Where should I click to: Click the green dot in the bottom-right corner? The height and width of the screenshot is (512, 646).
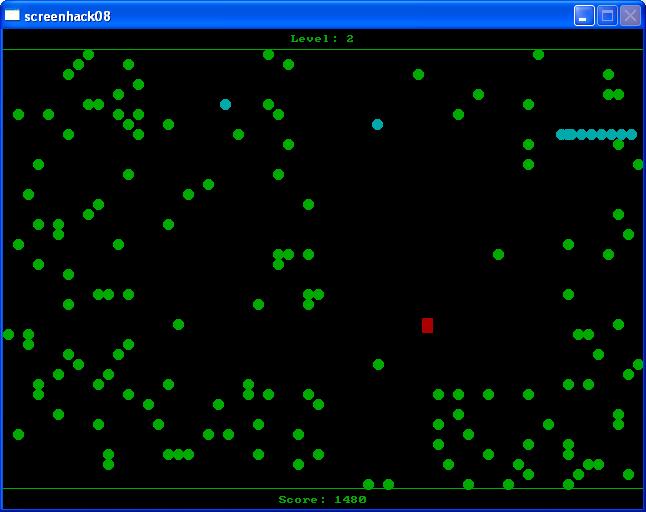click(628, 474)
